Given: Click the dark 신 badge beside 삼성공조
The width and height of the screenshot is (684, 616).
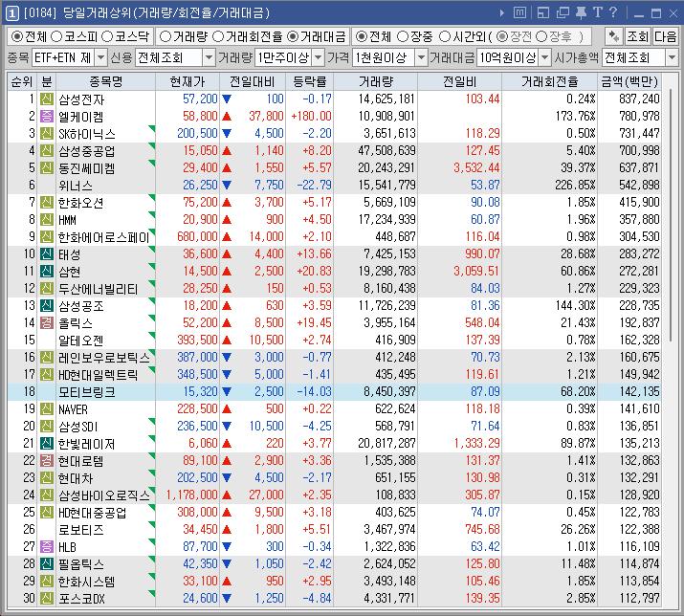Looking at the screenshot, I should (x=47, y=305).
